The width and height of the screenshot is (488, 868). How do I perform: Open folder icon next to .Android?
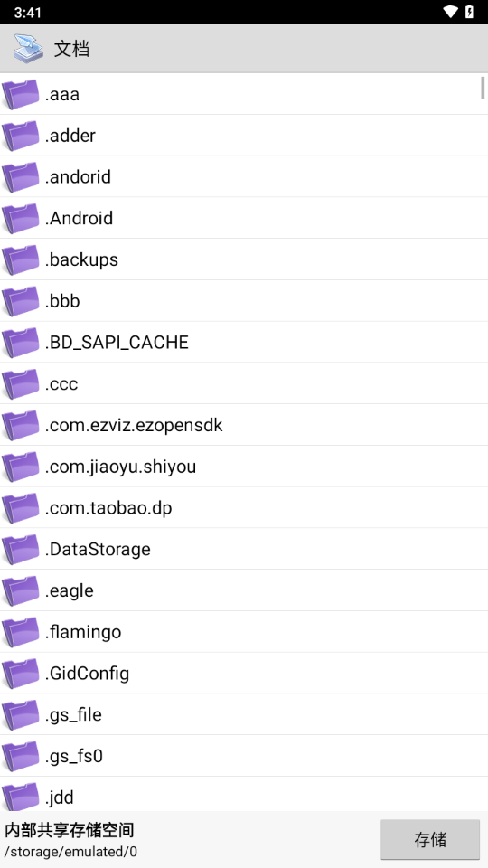21,218
